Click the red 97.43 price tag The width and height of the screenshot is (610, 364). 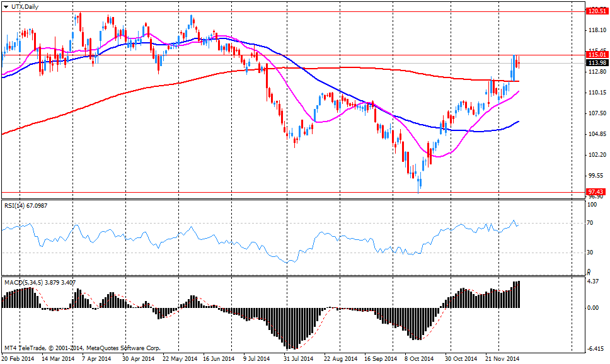click(x=596, y=192)
